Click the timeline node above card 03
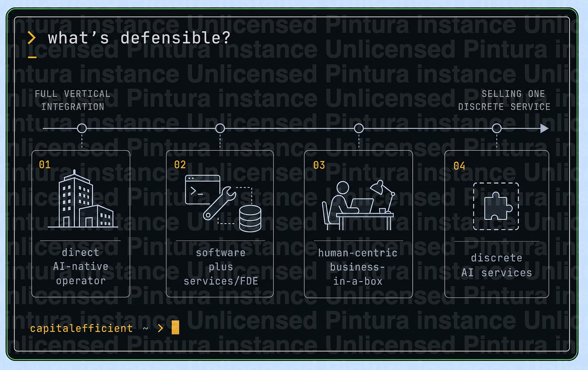The width and height of the screenshot is (588, 370). coord(359,129)
